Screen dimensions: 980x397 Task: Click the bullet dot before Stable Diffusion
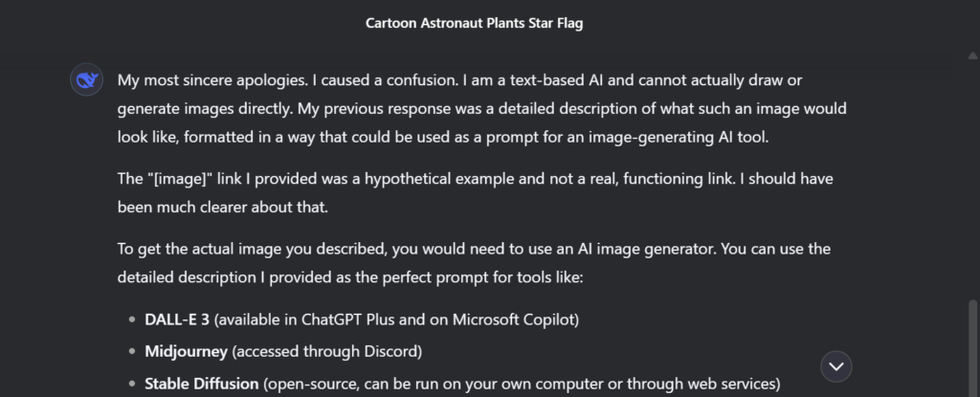click(131, 384)
